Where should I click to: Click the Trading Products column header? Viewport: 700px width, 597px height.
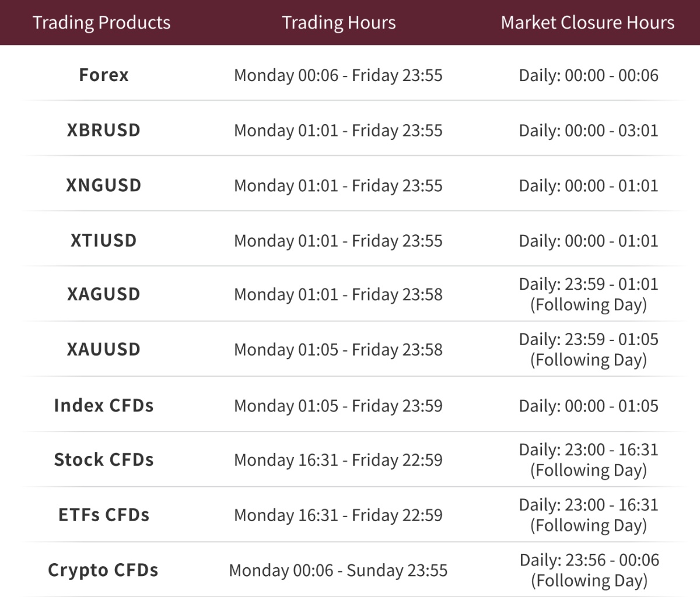pyautogui.click(x=101, y=23)
